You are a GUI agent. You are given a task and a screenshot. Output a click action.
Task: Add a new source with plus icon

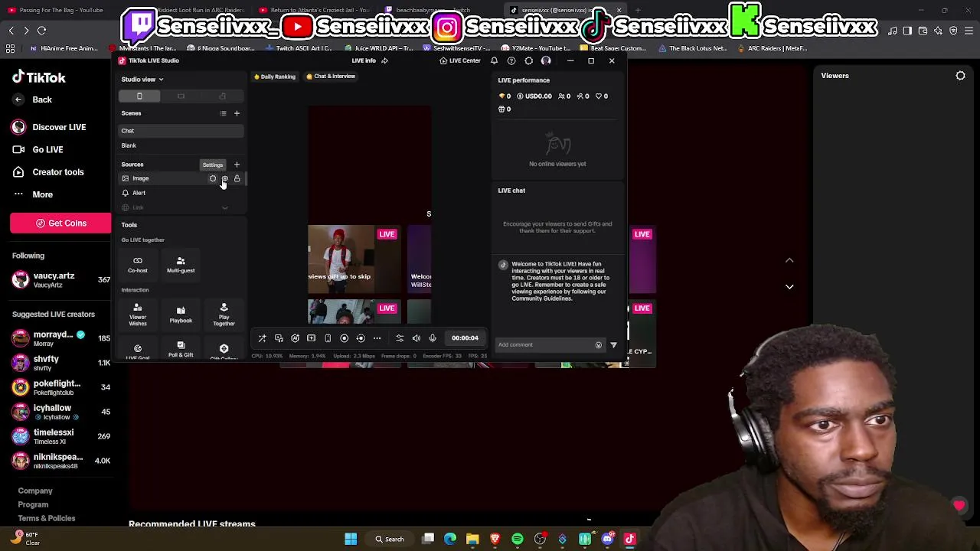point(237,165)
